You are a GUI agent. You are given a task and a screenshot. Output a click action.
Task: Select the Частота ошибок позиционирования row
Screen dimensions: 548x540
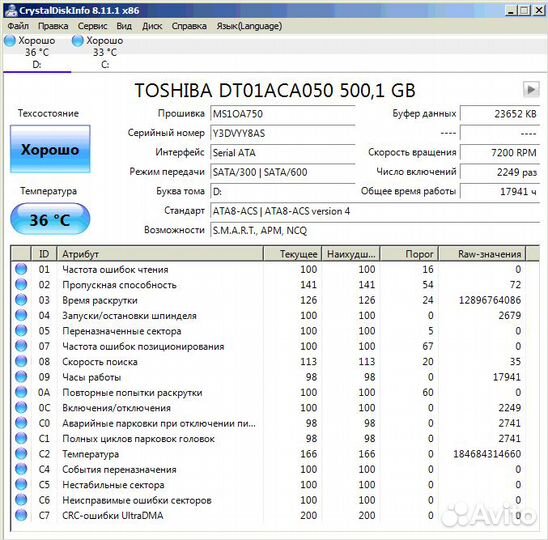tap(268, 346)
